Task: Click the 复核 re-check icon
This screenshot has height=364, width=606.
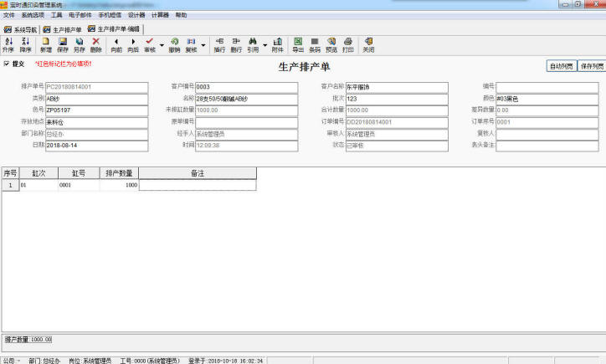Action: (x=191, y=45)
